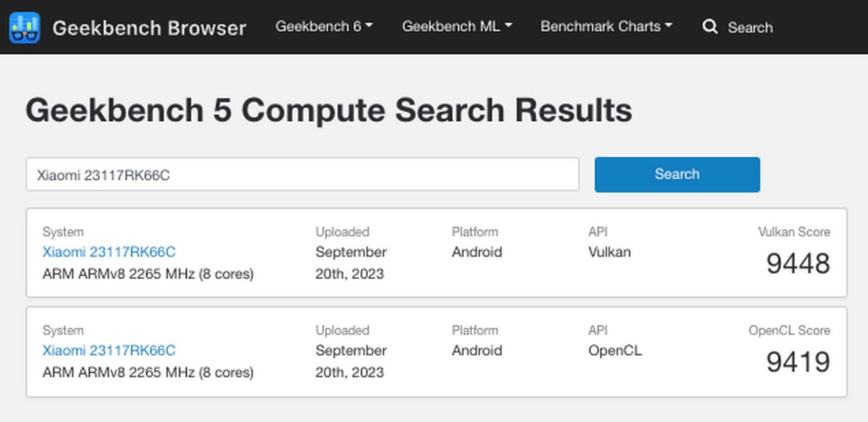Click the page heading Geekbench 5 Compute Search Results
Image resolution: width=868 pixels, height=422 pixels.
pos(329,110)
